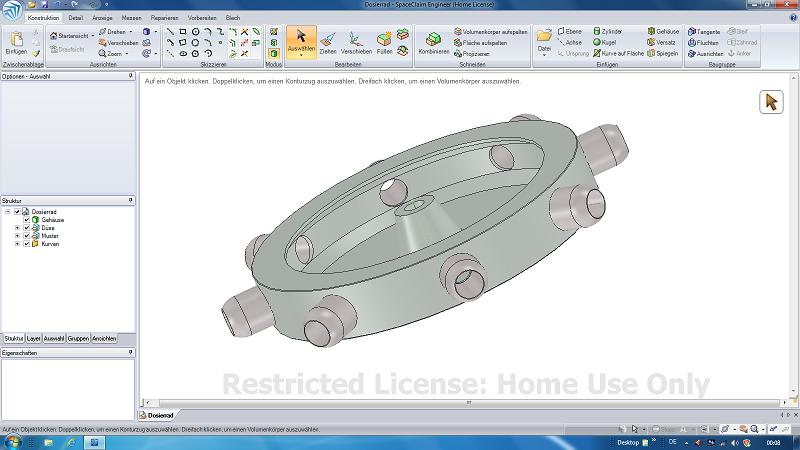Open the Zoom dropdown arrow

tap(127, 54)
